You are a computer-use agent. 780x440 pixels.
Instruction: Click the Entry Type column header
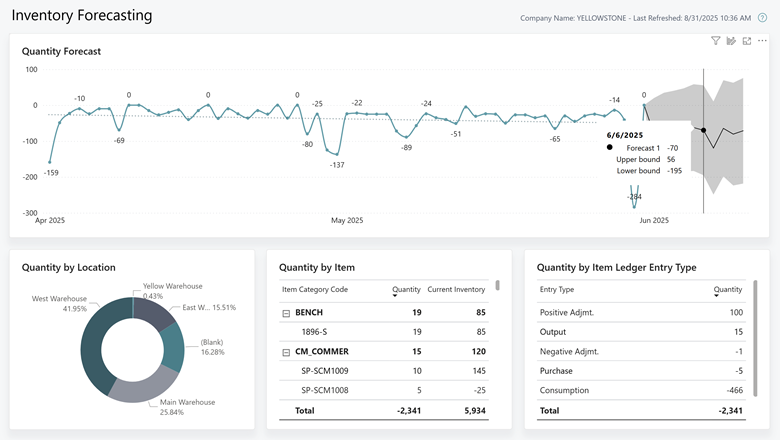pos(556,290)
